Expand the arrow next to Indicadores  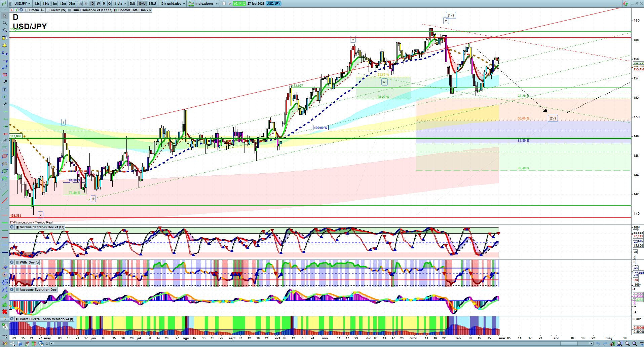[x=217, y=4]
